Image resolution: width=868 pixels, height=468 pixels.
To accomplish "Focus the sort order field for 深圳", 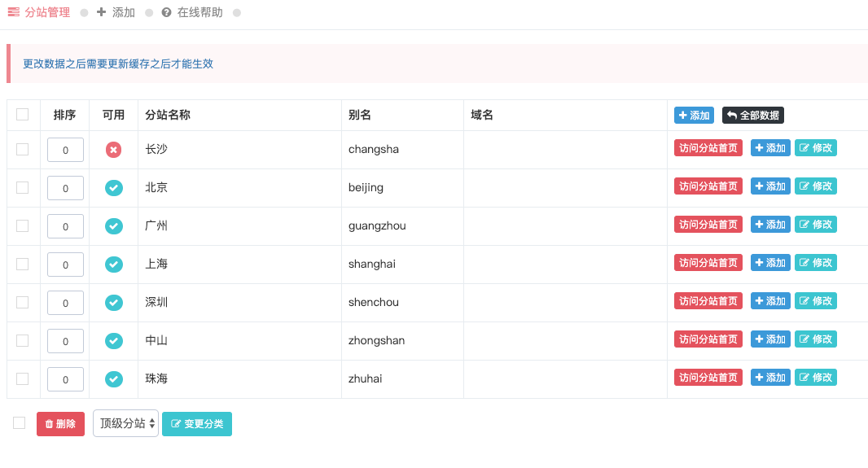I will click(65, 303).
